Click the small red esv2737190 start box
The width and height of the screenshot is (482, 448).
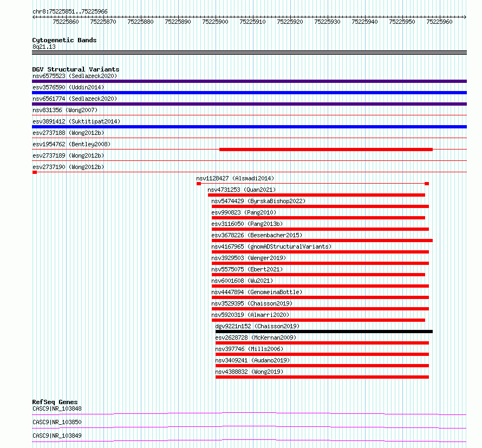tap(35, 172)
